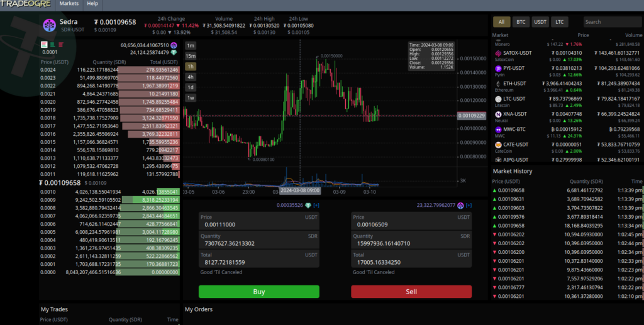Select buy order row at price 0.0001

(109, 264)
